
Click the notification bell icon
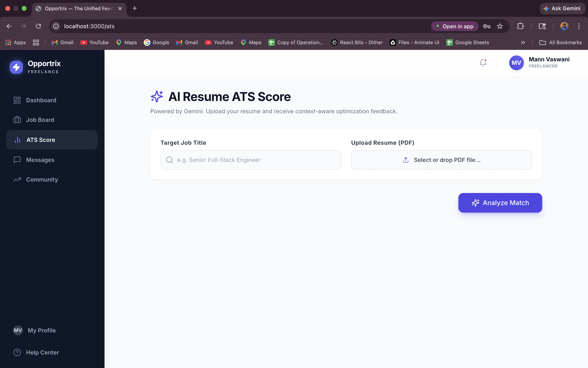(483, 63)
